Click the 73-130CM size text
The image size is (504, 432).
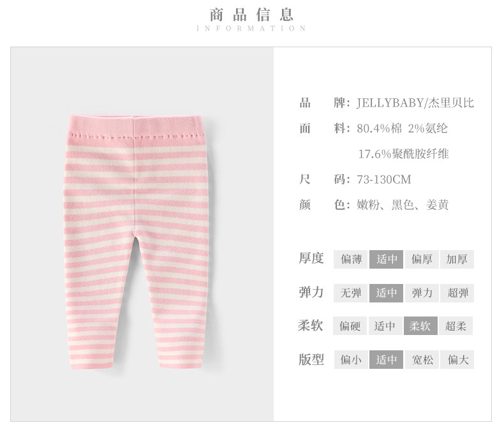(384, 179)
